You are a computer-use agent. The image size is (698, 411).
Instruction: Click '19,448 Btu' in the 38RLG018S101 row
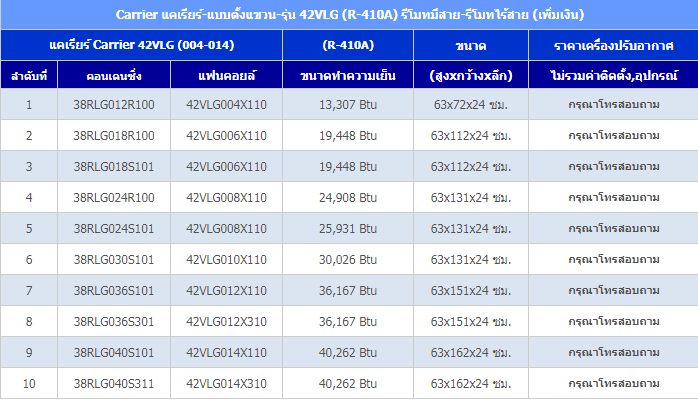tap(348, 167)
